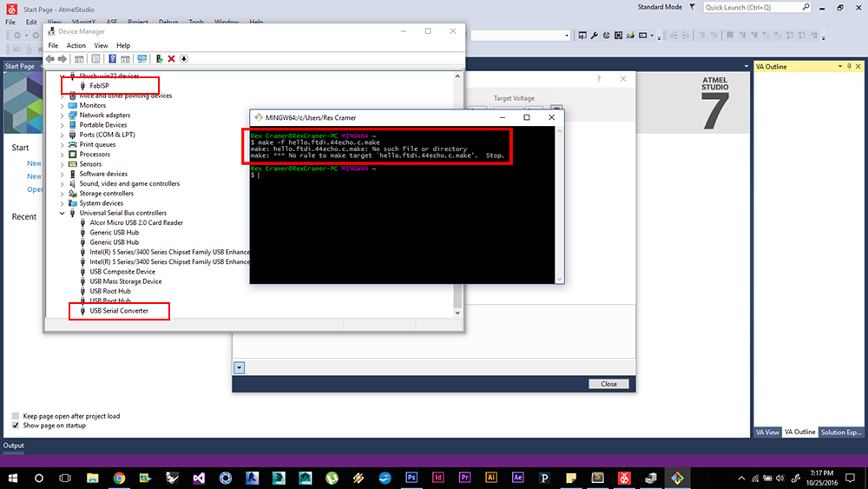The image size is (868, 489).
Task: Switch to the VA View tab
Action: [767, 432]
